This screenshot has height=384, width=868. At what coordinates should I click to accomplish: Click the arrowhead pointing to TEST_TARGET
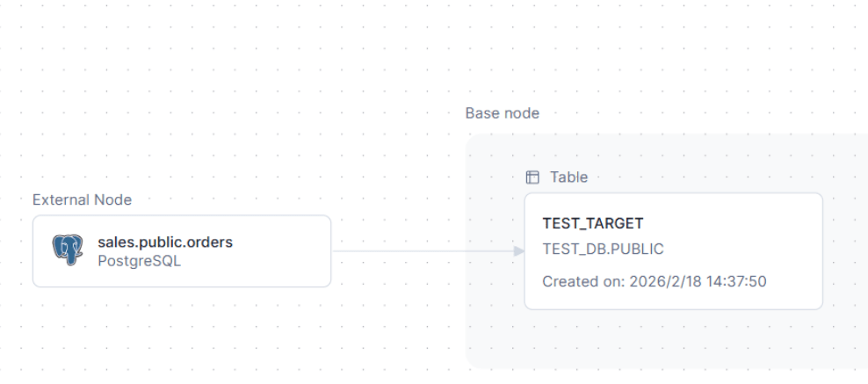coord(518,251)
